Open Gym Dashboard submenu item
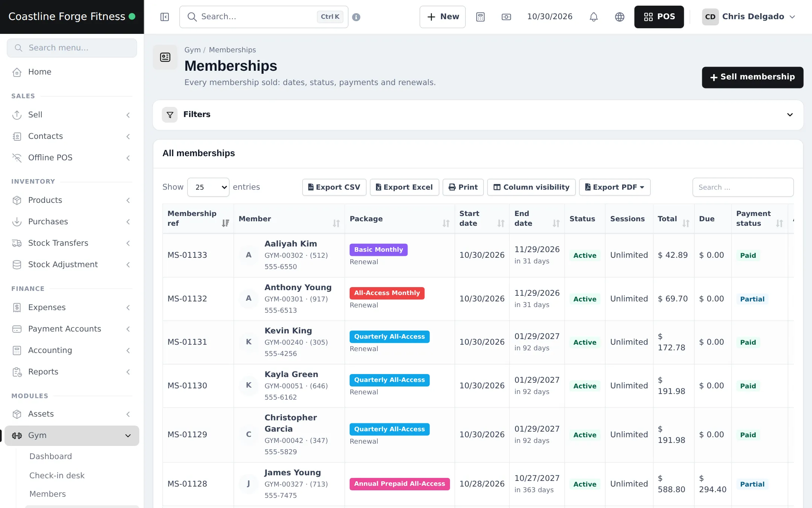 click(50, 456)
